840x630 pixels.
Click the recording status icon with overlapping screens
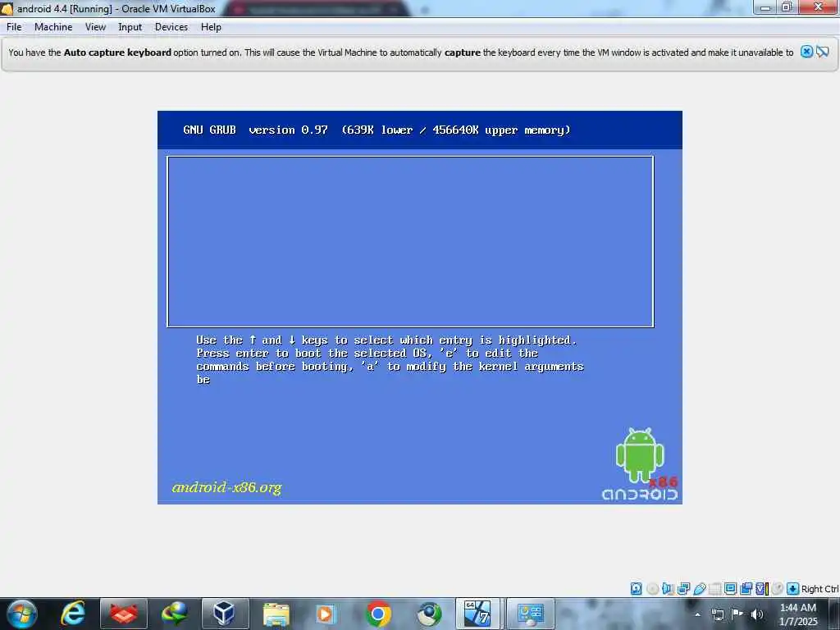[x=746, y=589]
